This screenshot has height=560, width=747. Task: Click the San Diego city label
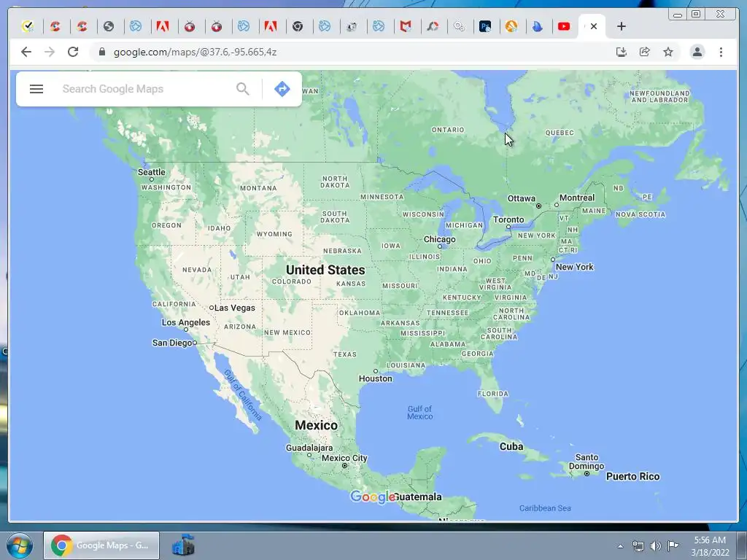(x=172, y=343)
